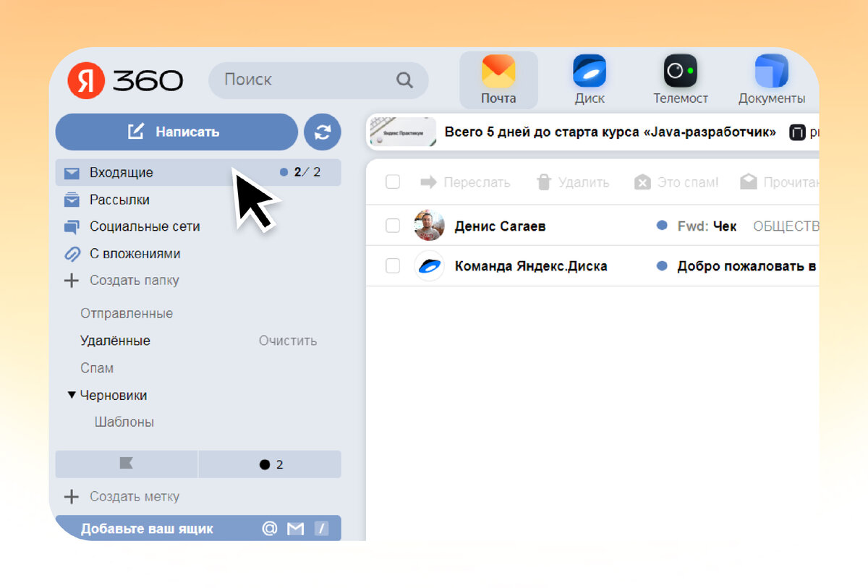Image resolution: width=868 pixels, height=588 pixels.
Task: Filter unread messages with dot 2 button
Action: point(270,464)
